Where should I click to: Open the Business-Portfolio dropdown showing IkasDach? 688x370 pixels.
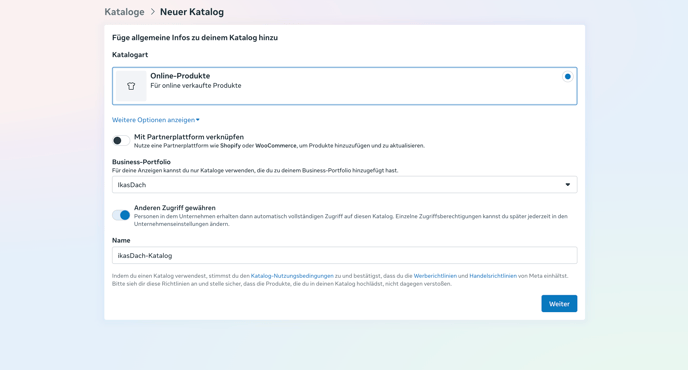click(344, 185)
